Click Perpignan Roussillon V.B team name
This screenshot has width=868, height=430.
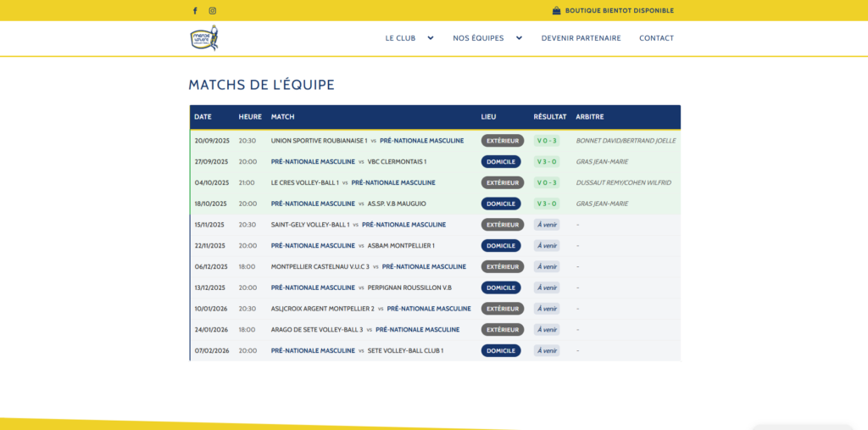point(409,288)
